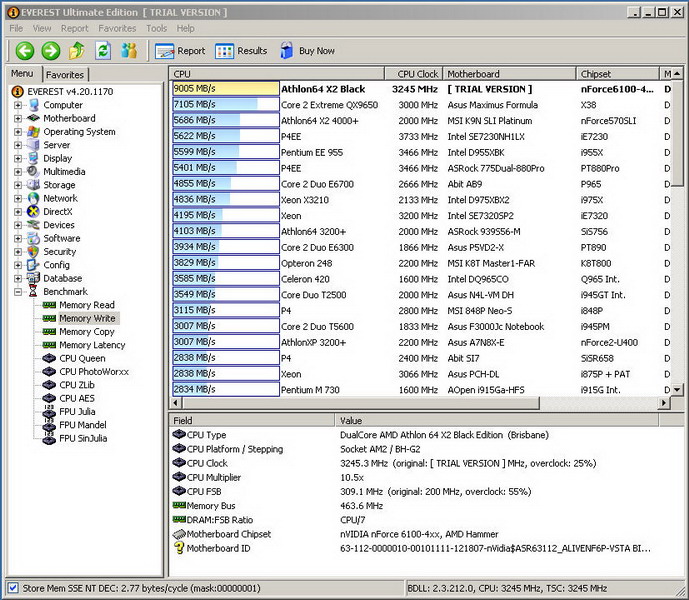Viewport: 689px width, 600px height.
Task: Select the Security shield icon in tree
Action: [x=33, y=251]
